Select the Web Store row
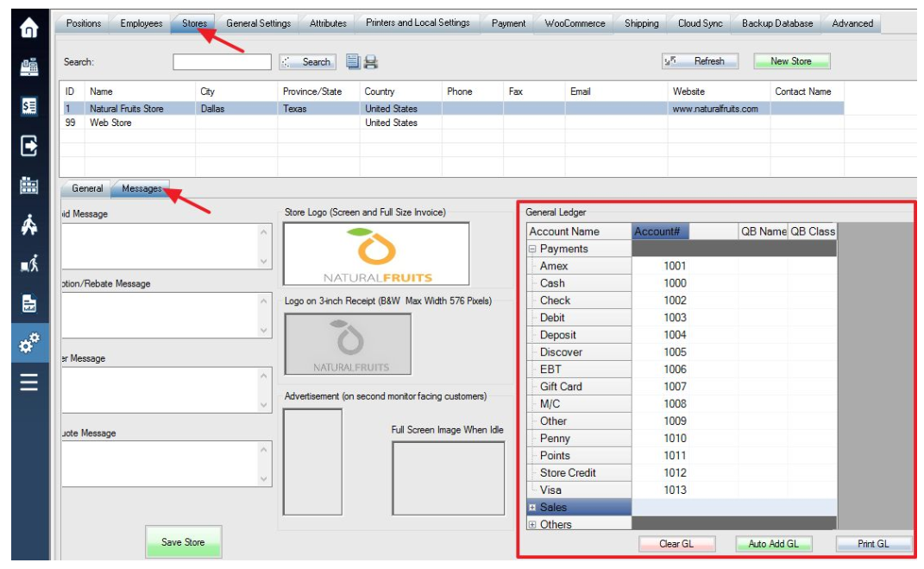The width and height of the screenshot is (924, 569). (110, 123)
